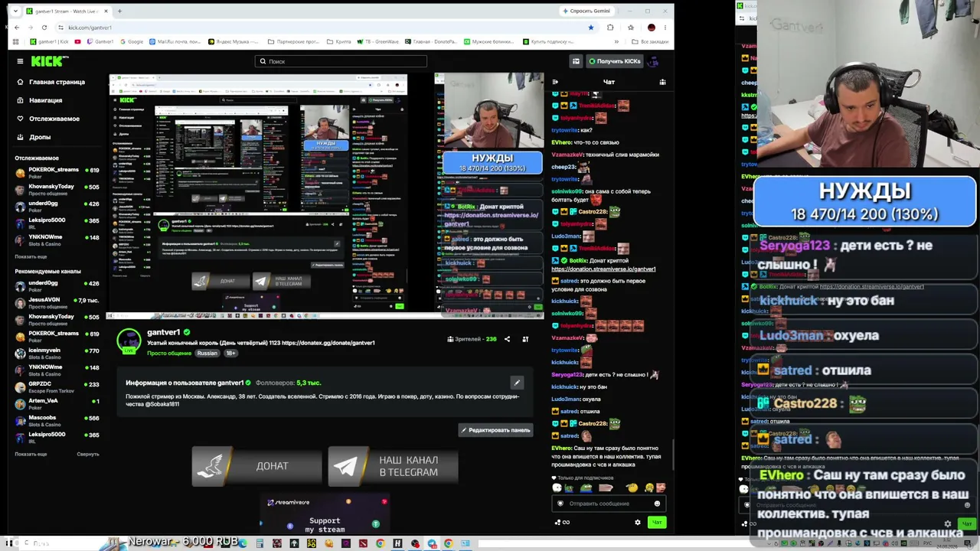Open the chat users list icon
The height and width of the screenshot is (551, 980).
[x=662, y=82]
